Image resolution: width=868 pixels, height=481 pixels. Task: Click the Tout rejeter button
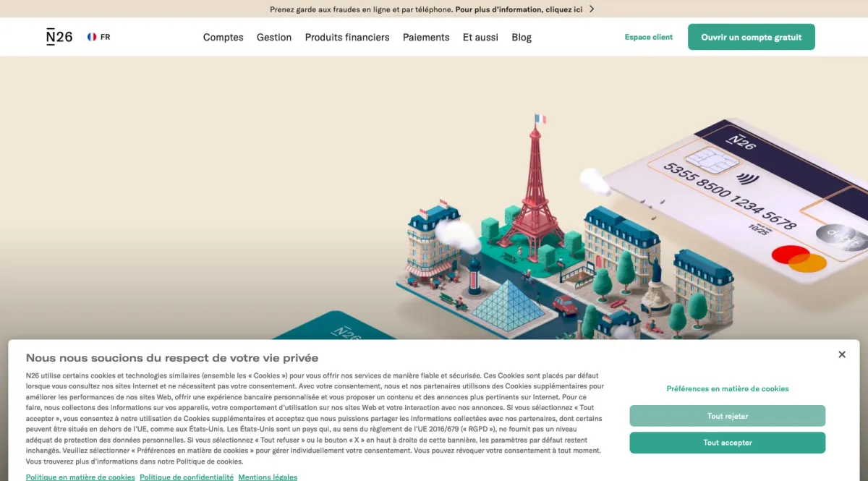click(x=728, y=416)
